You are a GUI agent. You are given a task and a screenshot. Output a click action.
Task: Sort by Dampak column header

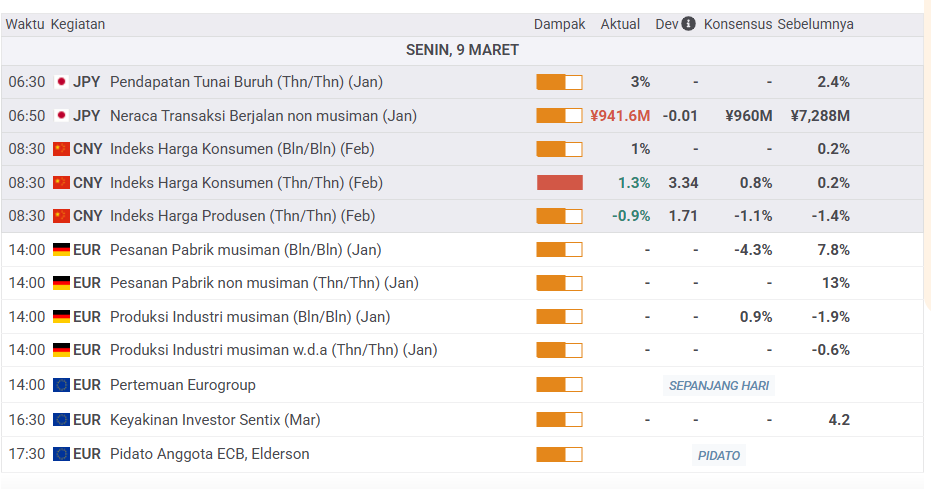pos(559,24)
